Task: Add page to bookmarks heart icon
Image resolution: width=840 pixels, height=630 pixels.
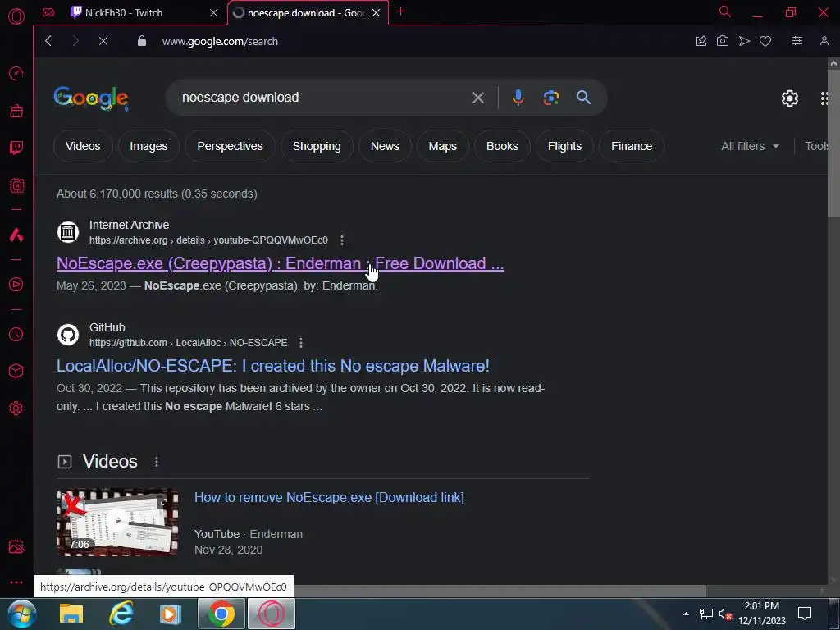Action: tap(765, 41)
